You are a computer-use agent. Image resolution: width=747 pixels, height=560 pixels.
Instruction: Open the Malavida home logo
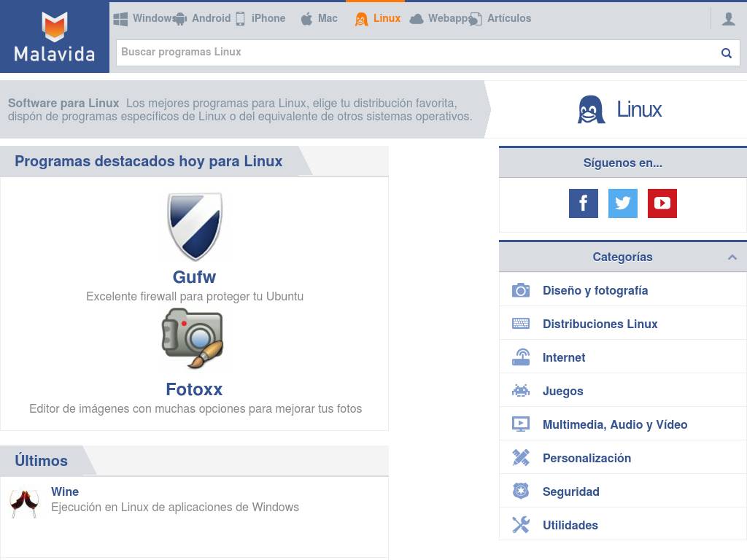54,36
